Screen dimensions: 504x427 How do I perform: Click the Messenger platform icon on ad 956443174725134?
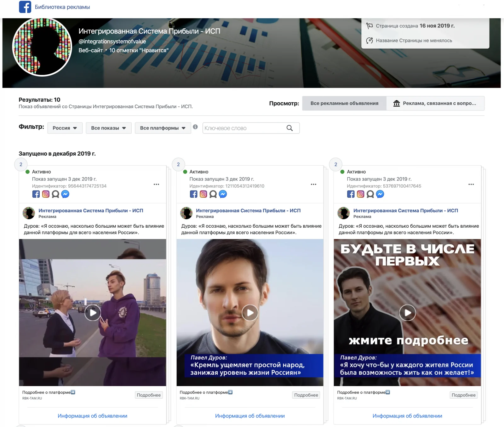[65, 194]
